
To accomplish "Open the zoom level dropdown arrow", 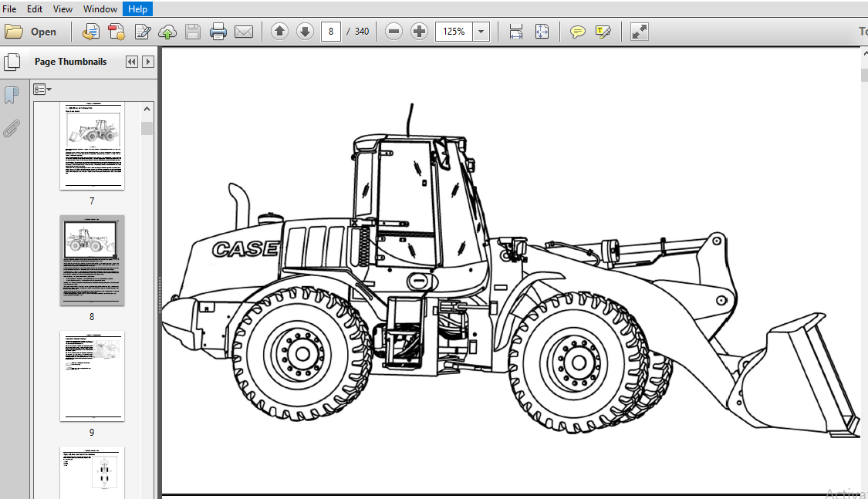I will [x=481, y=32].
